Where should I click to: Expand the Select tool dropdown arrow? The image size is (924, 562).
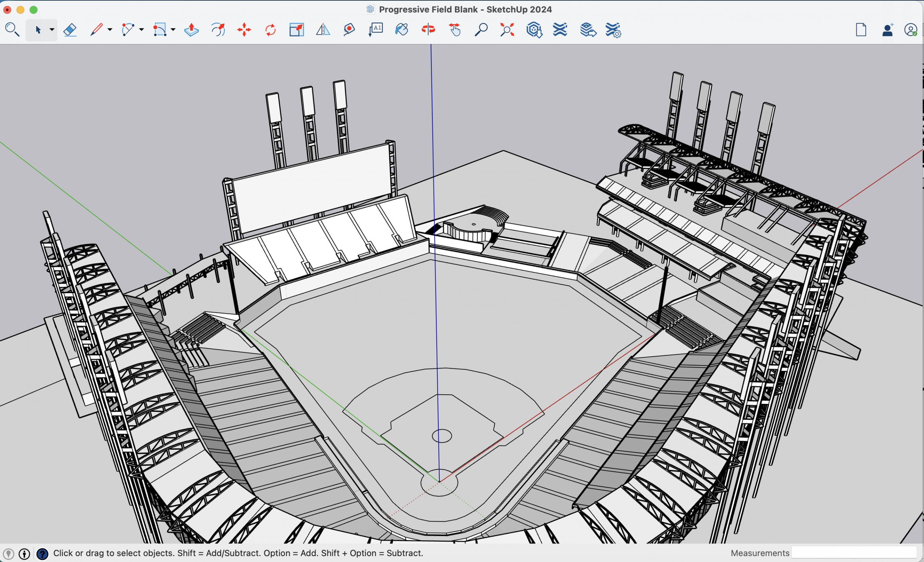pyautogui.click(x=52, y=29)
